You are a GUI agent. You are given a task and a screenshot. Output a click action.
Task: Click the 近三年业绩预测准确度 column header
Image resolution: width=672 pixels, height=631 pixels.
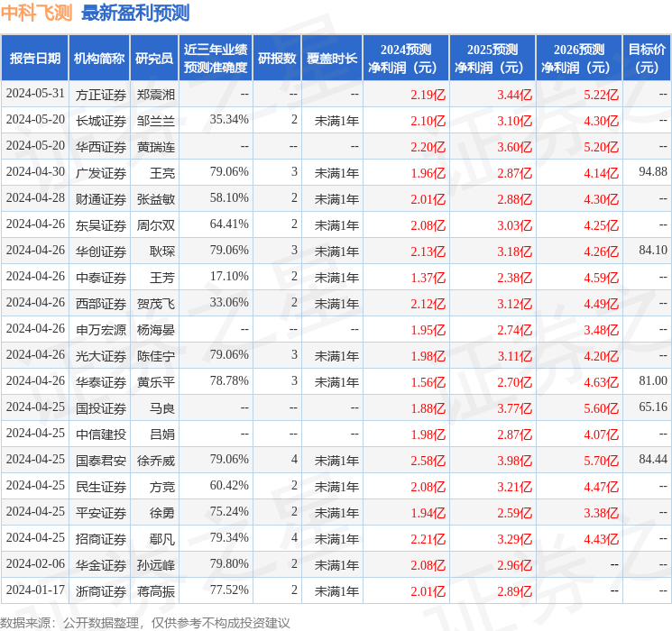click(x=216, y=58)
